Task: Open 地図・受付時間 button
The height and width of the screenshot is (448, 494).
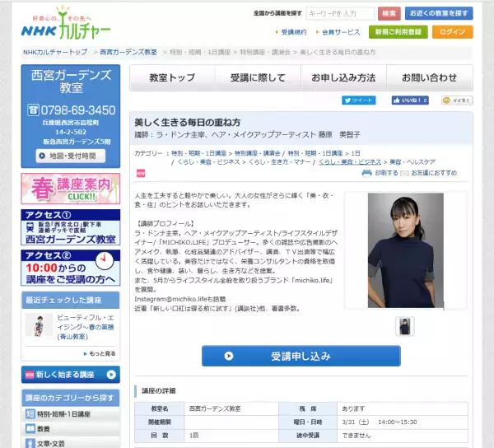Action: [x=71, y=156]
